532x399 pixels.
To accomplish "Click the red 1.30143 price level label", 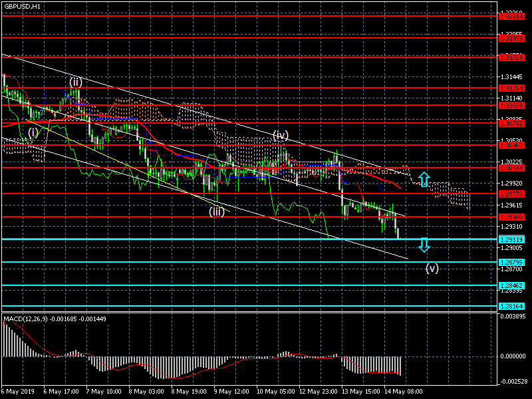I will pos(511,168).
